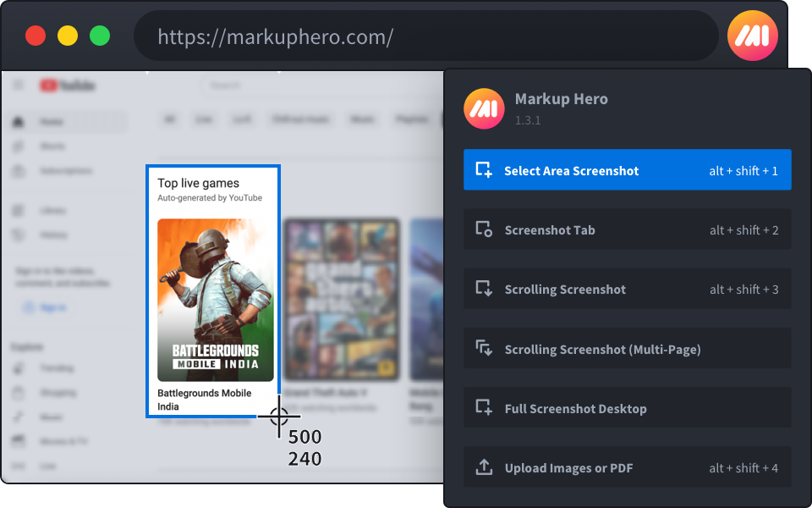The image size is (812, 508).
Task: Click "Auto-generated by YouTube" subtitle
Action: [210, 198]
